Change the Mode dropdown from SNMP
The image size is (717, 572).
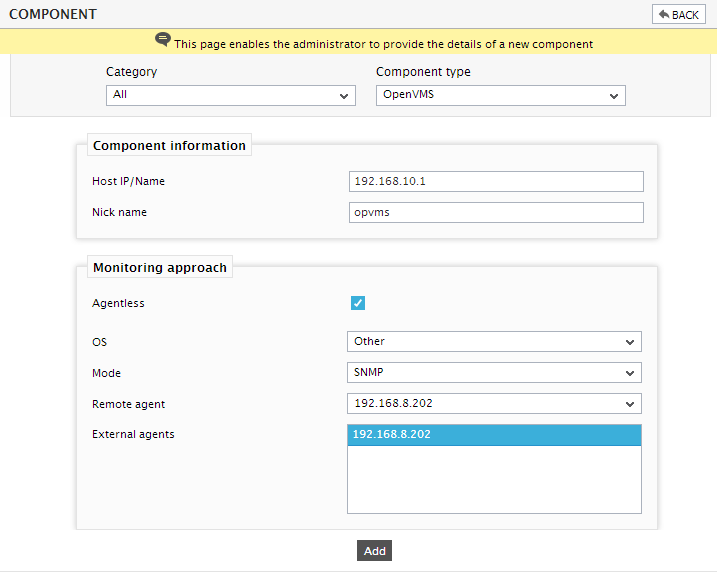coord(494,373)
